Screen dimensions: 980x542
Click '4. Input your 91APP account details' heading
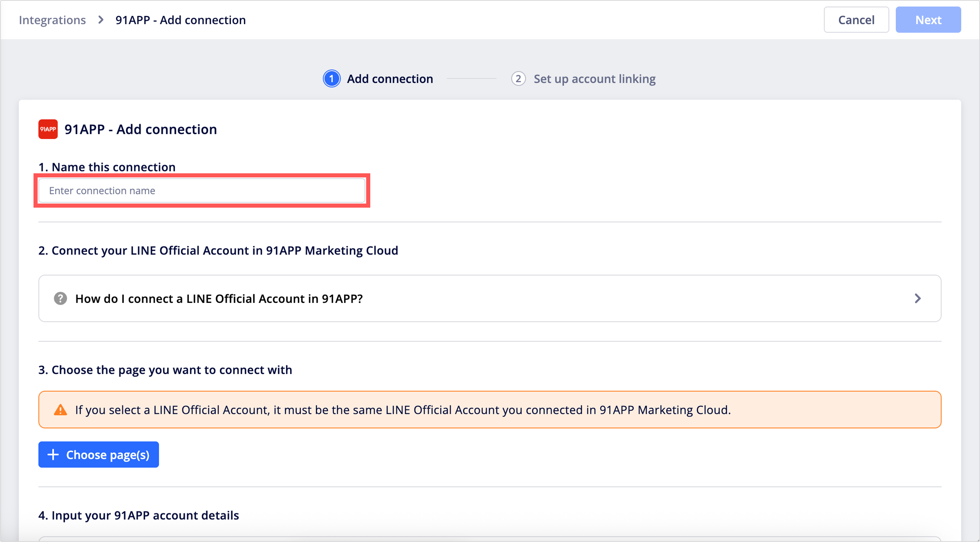pos(139,515)
